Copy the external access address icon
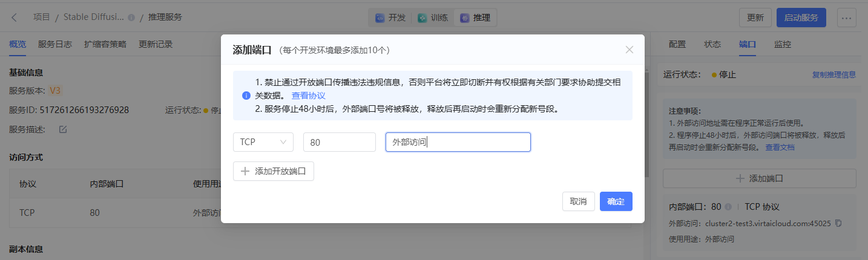868x260 pixels. point(838,223)
